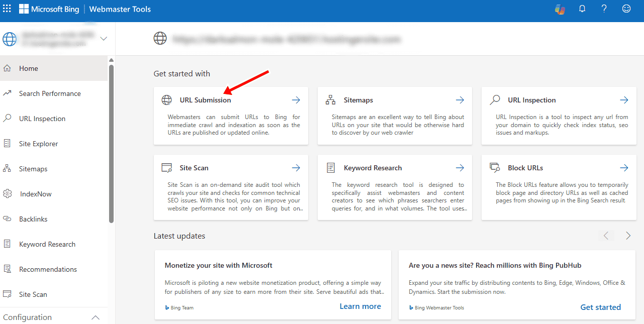The height and width of the screenshot is (324, 644).
Task: Click Get started on Bing PubHub update
Action: click(600, 307)
